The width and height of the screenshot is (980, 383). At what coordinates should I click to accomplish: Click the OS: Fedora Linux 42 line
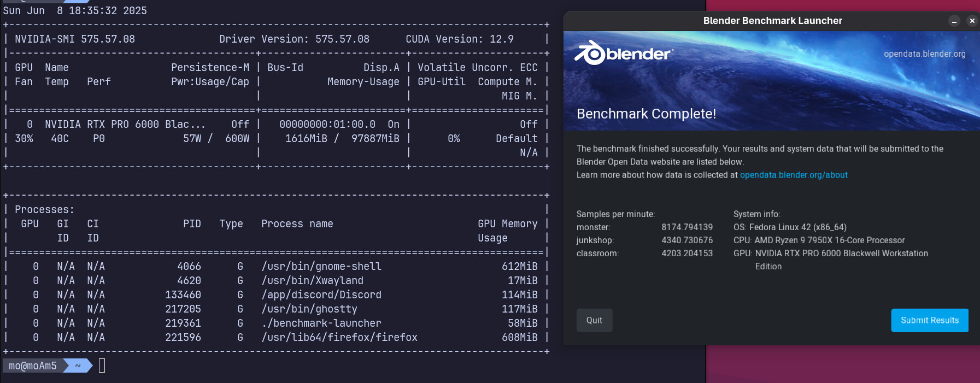tap(790, 227)
